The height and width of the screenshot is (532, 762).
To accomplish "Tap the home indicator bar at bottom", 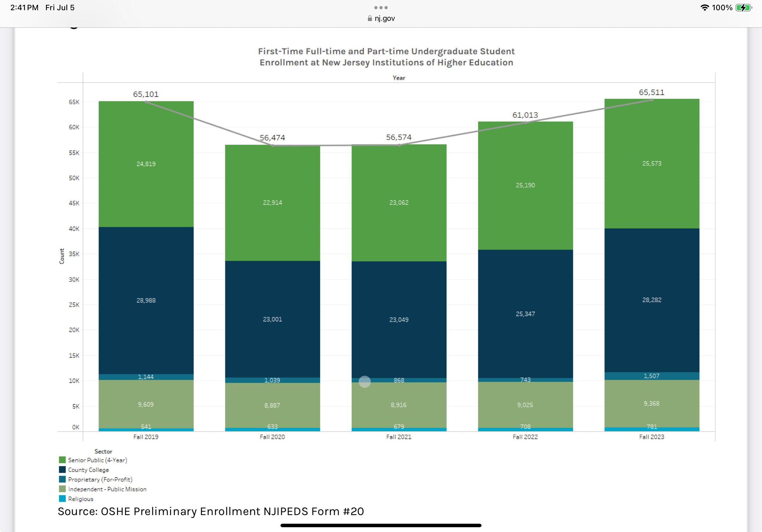I will 381,525.
